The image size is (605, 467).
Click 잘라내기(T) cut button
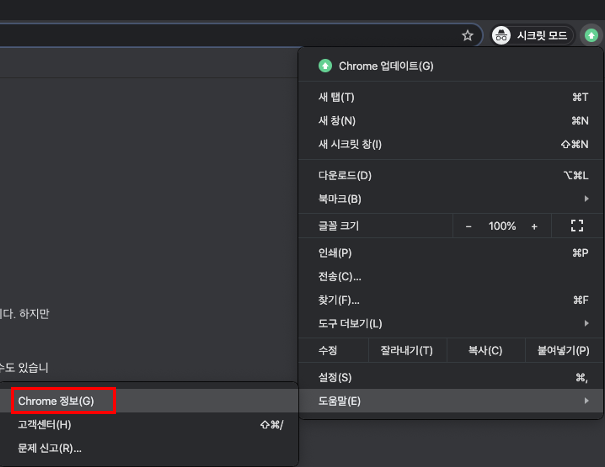coord(407,350)
